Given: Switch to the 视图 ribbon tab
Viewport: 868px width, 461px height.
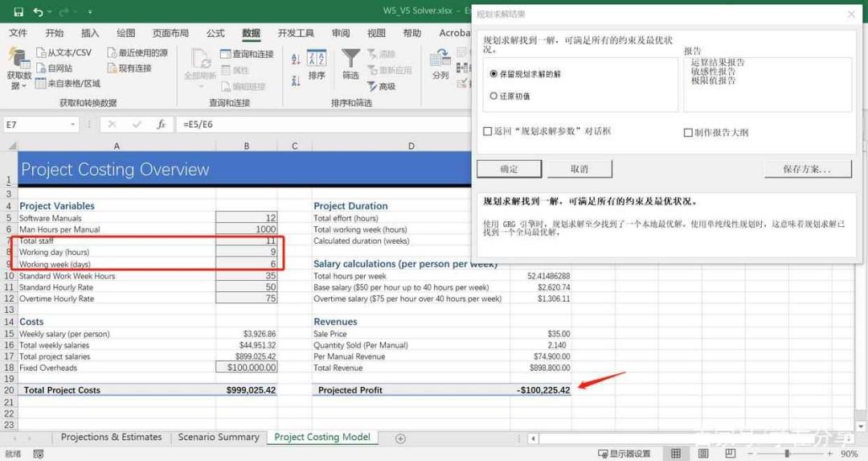Looking at the screenshot, I should tap(376, 33).
